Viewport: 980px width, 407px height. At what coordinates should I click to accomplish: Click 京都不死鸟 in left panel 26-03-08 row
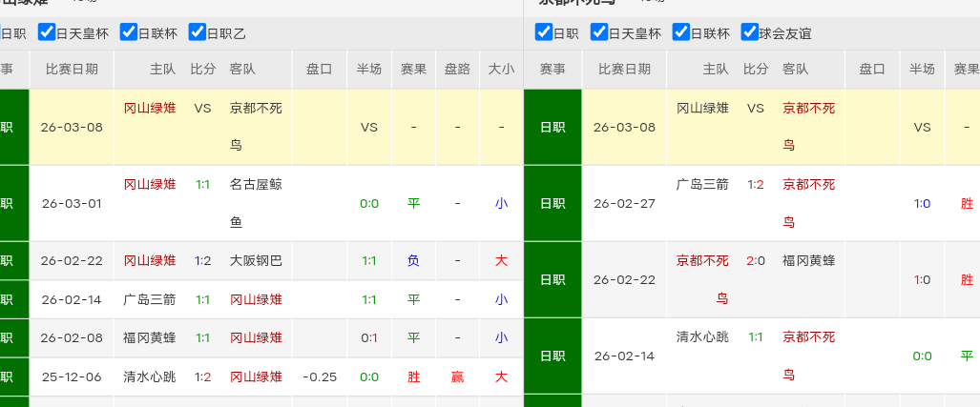[x=256, y=126]
